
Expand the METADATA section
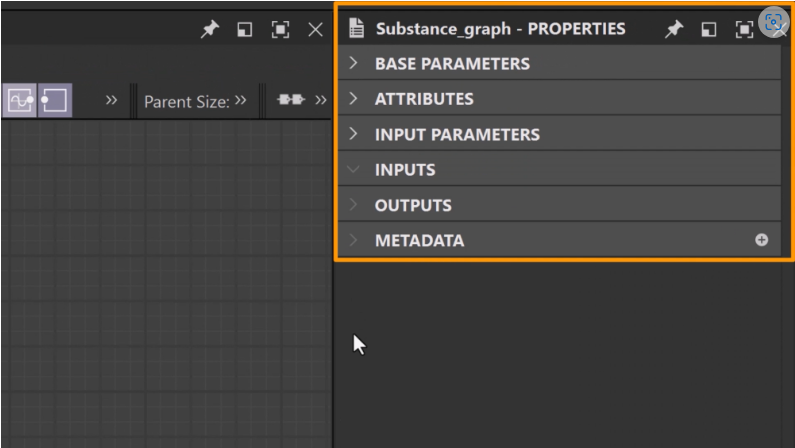click(x=353, y=240)
